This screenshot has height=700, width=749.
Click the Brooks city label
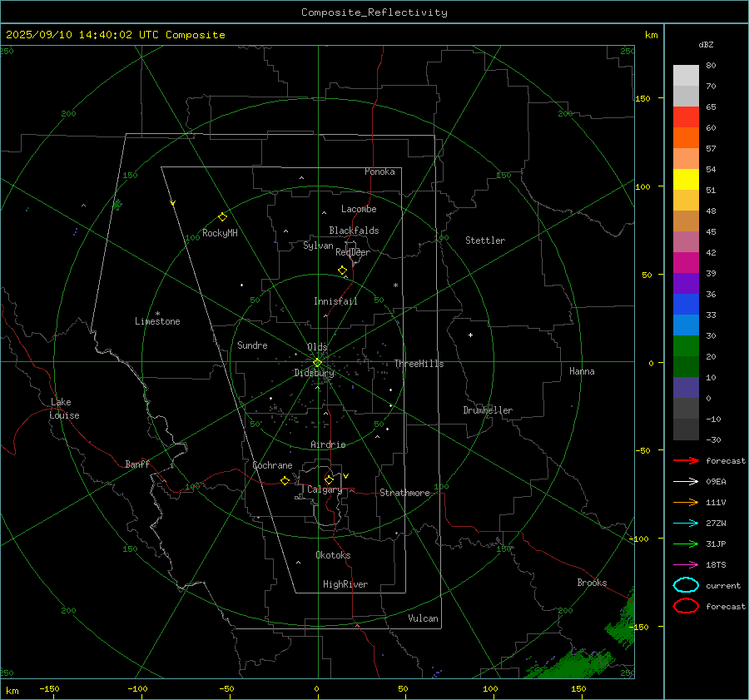coord(592,583)
